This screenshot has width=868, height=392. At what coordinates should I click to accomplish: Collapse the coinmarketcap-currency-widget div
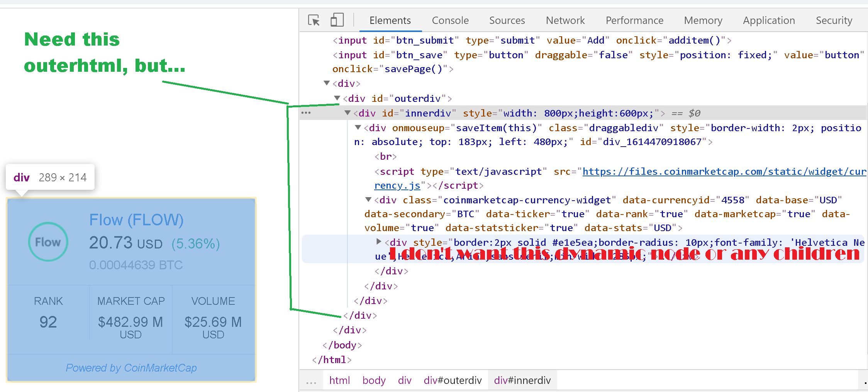(368, 200)
